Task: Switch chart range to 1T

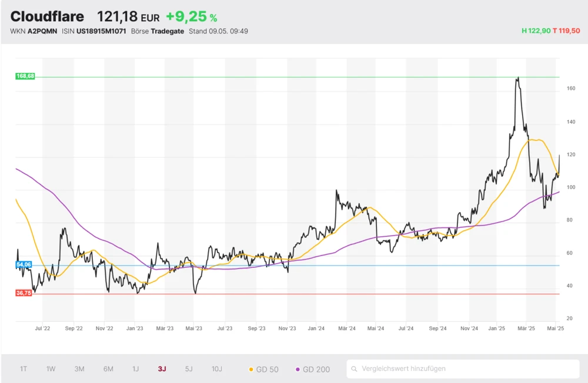Action: pos(24,369)
